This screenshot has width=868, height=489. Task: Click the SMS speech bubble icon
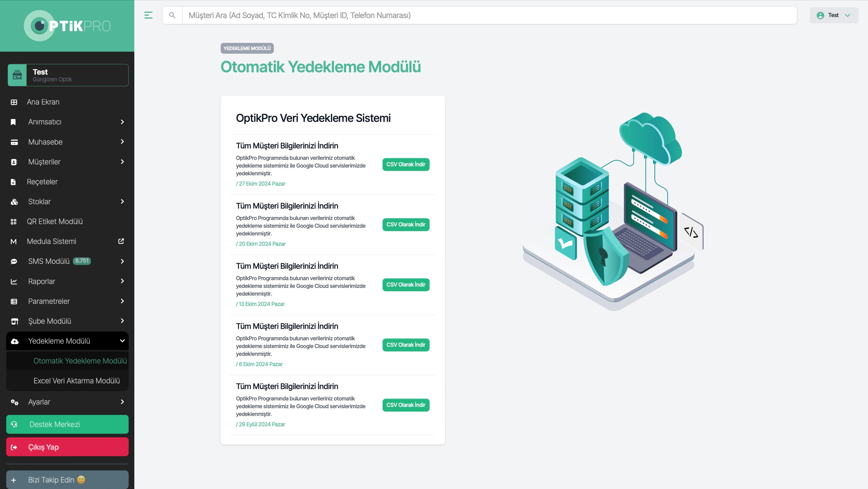14,261
